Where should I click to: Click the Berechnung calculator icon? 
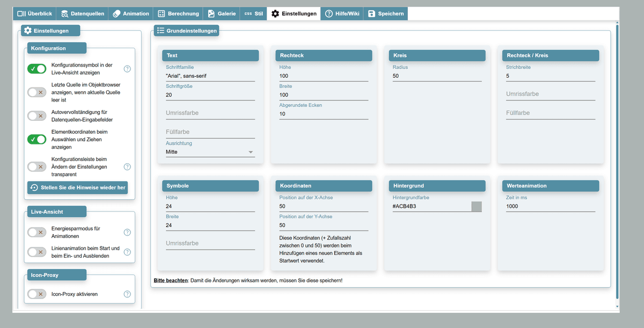point(162,13)
